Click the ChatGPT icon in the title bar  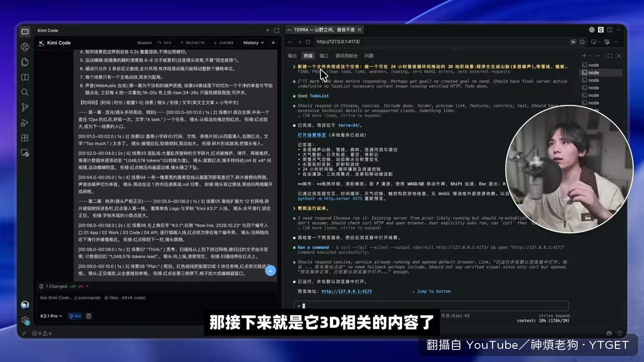click(592, 30)
